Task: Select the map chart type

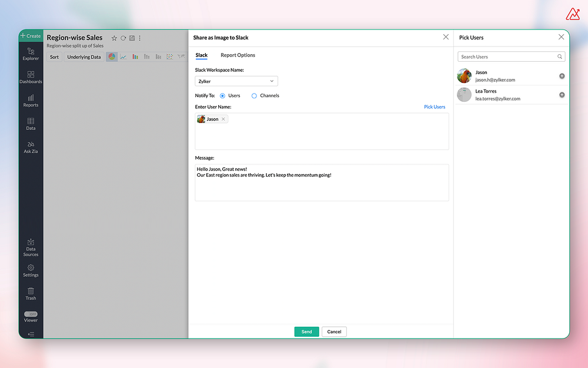Action: click(182, 57)
